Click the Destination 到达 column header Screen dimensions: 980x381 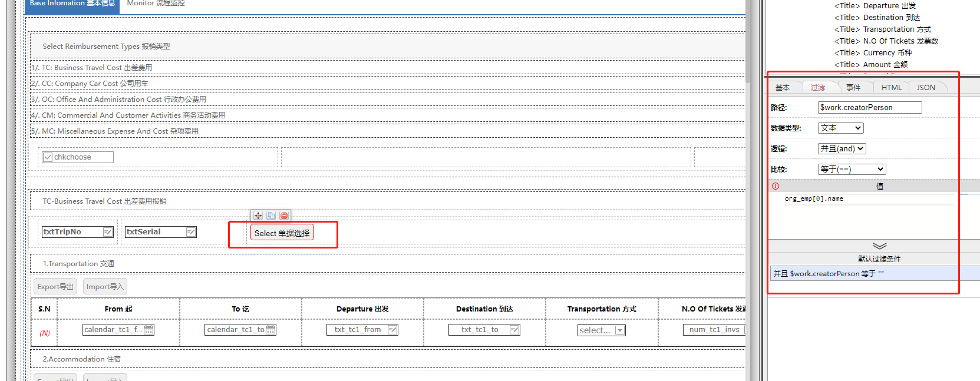[484, 309]
